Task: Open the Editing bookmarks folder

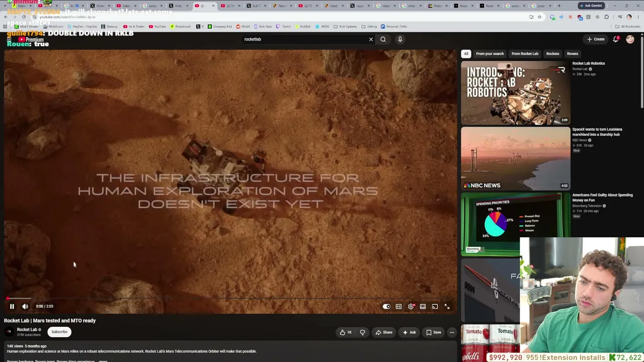Action: pyautogui.click(x=369, y=27)
